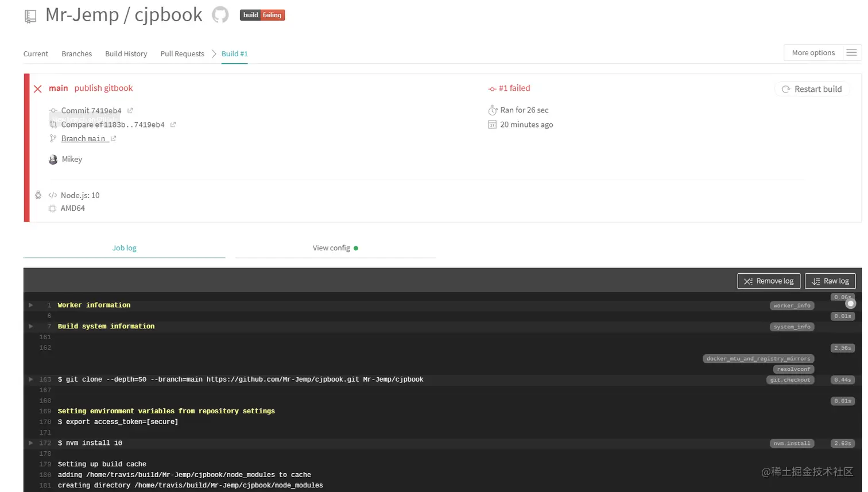Click the 'main' branch name in header
Image resolution: width=868 pixels, height=492 pixels.
coord(58,88)
